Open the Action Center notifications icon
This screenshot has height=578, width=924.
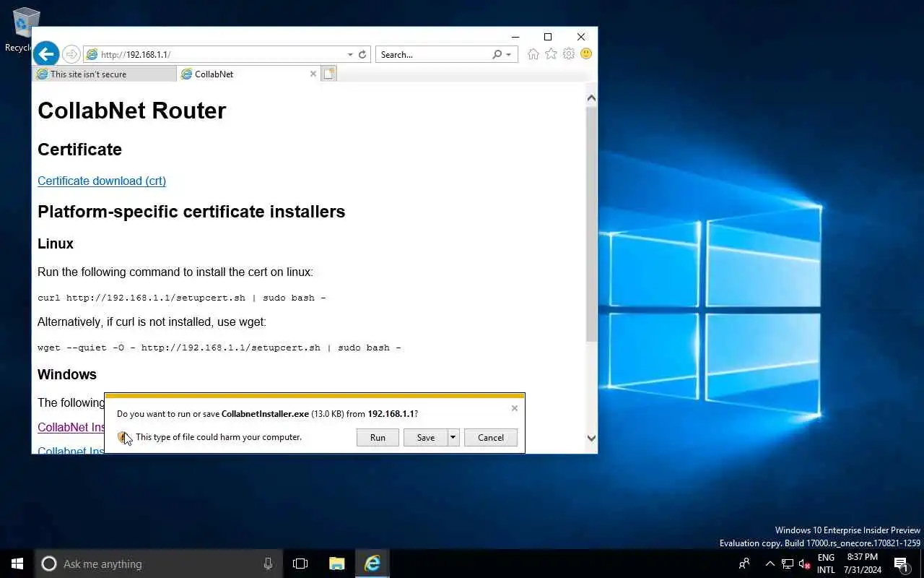click(901, 564)
